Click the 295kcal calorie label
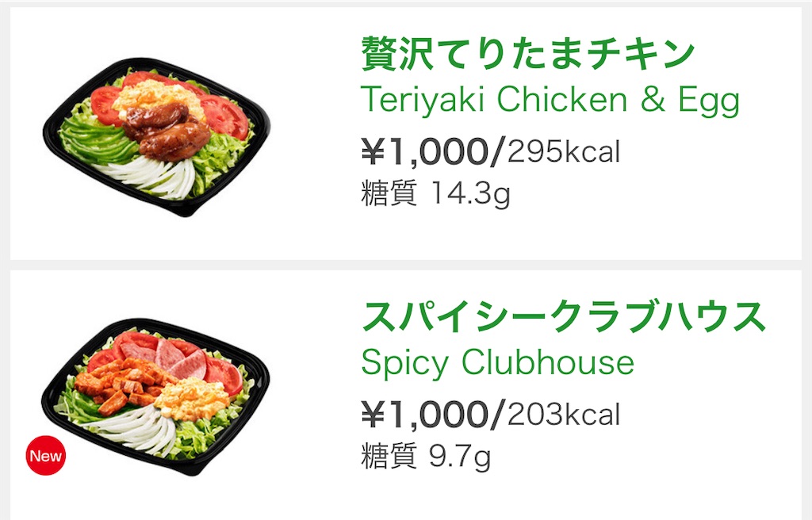The width and height of the screenshot is (812, 520). [564, 152]
